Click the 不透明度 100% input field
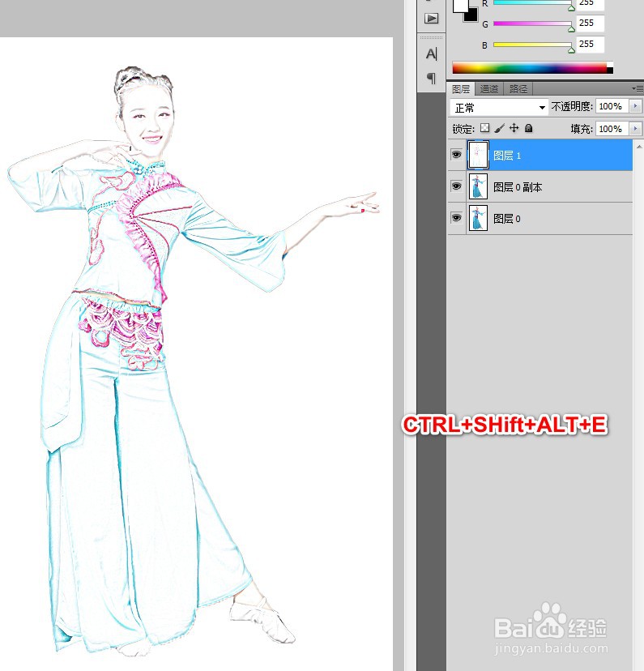This screenshot has width=644, height=671. (x=612, y=106)
